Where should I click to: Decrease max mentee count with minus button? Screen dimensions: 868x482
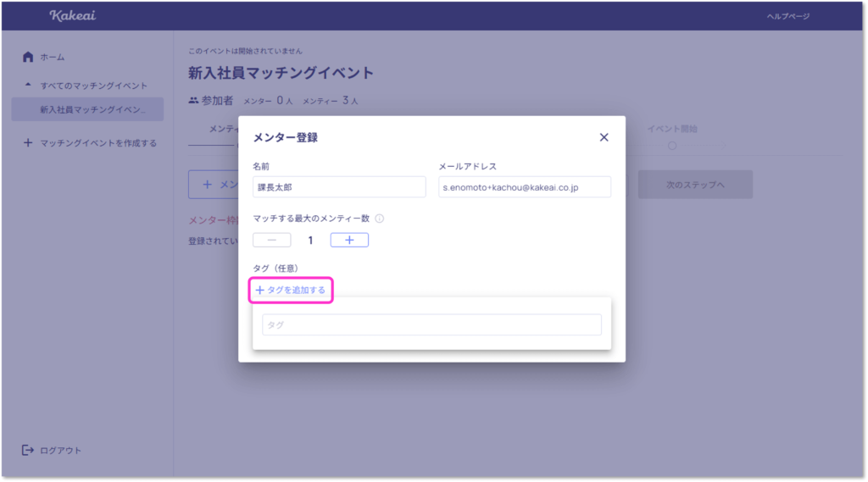[x=271, y=240]
